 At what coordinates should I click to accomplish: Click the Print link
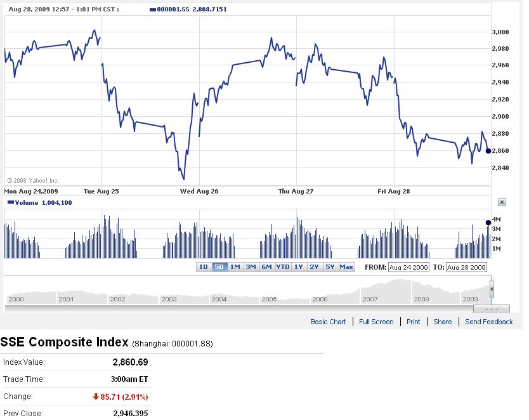(414, 322)
